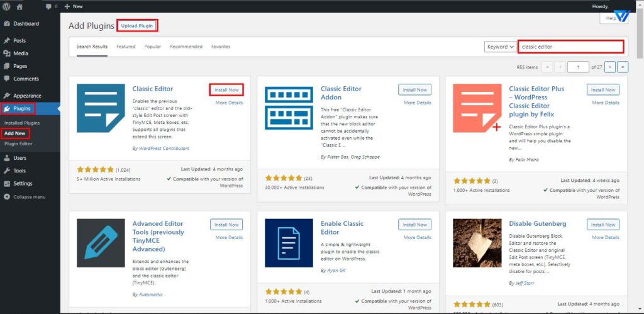Image resolution: width=644 pixels, height=314 pixels.
Task: Click Upload Plugin button
Action: 137,26
